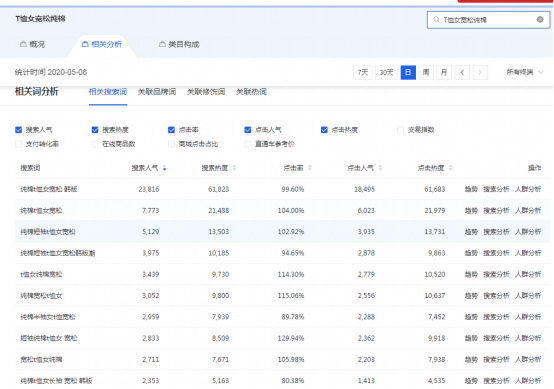Sort by 点击热度 column arrow
Screen dimensions: 554x389
point(450,168)
